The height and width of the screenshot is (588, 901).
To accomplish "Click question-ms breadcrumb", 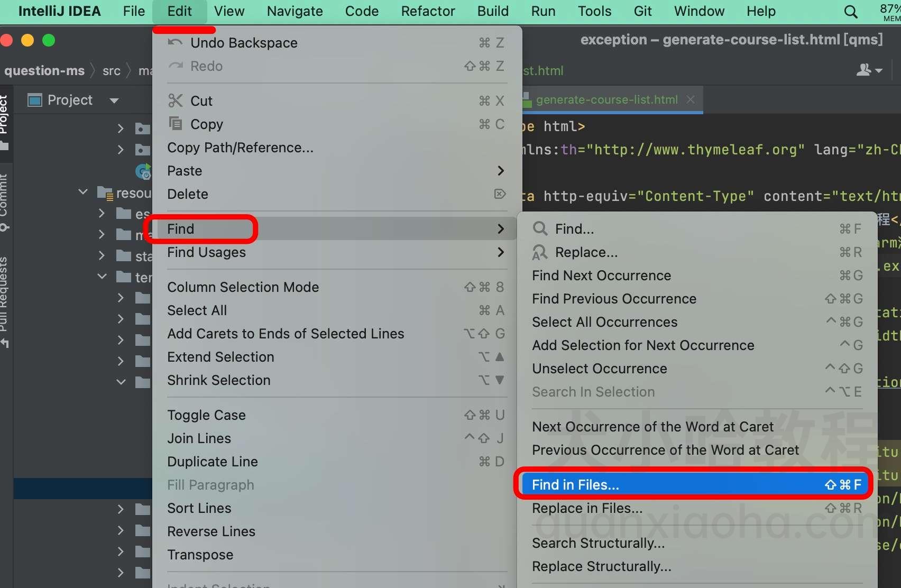I will [x=44, y=71].
